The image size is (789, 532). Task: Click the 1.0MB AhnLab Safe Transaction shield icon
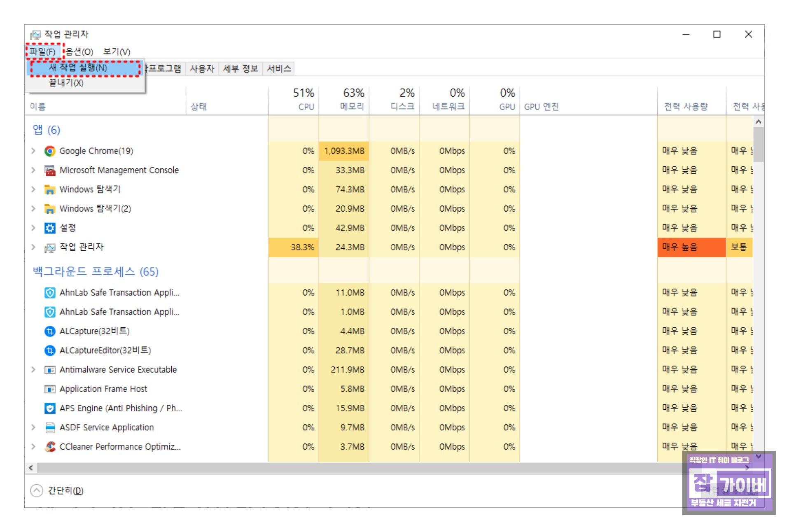[50, 312]
